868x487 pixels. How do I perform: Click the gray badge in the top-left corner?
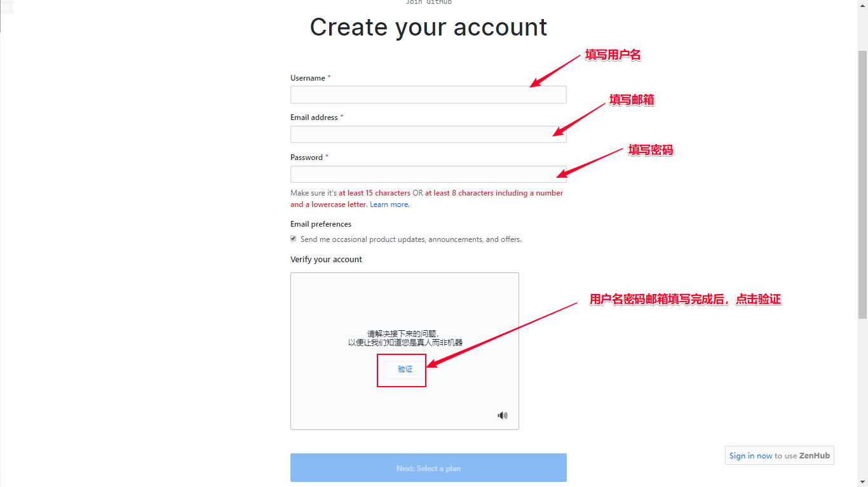point(6,6)
